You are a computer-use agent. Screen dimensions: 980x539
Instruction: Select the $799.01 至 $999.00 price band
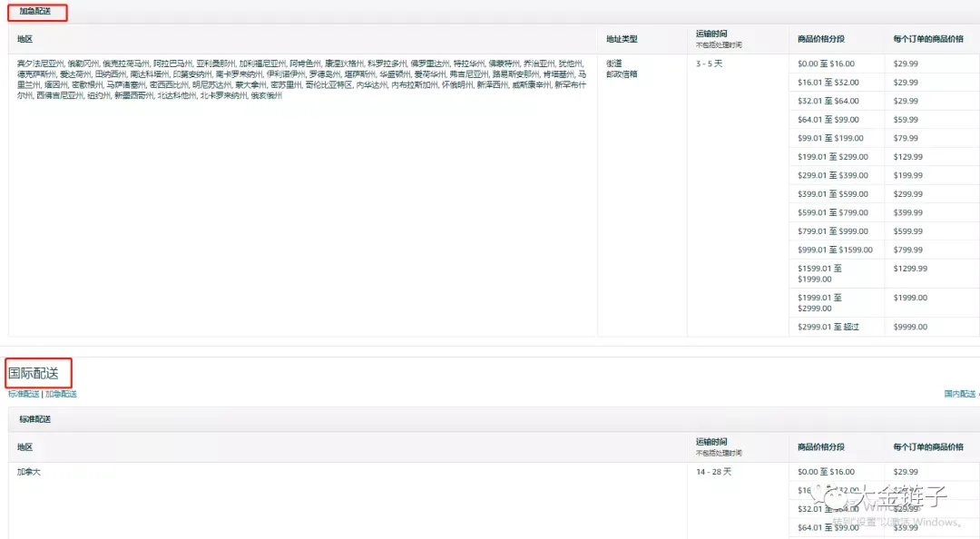tap(832, 231)
